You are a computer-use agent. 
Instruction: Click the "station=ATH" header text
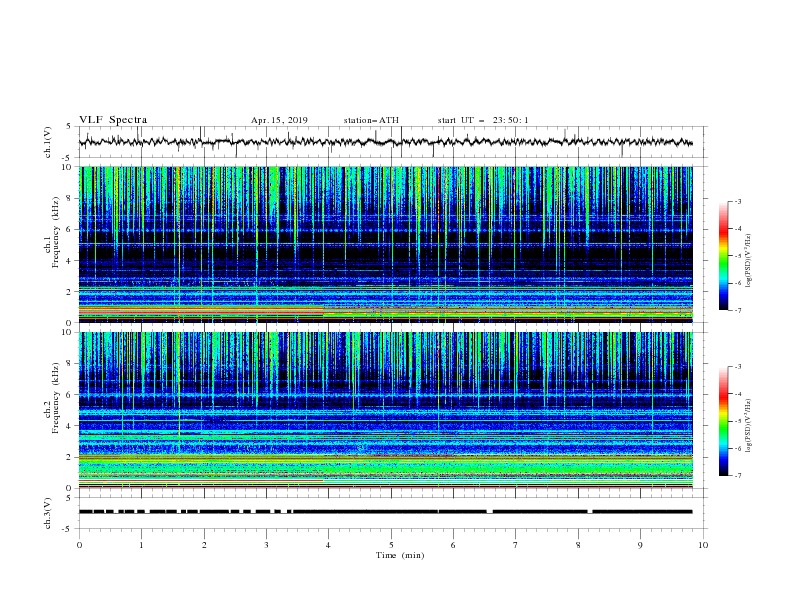pos(371,120)
